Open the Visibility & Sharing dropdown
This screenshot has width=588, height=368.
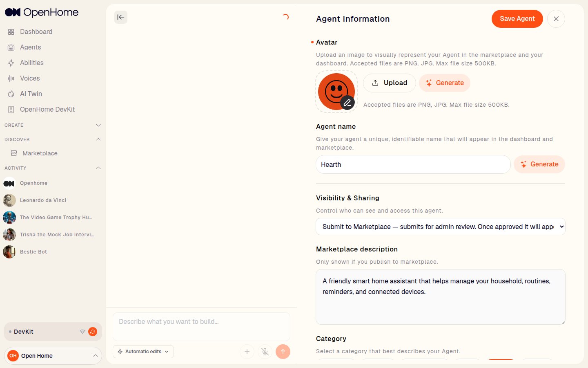441,227
